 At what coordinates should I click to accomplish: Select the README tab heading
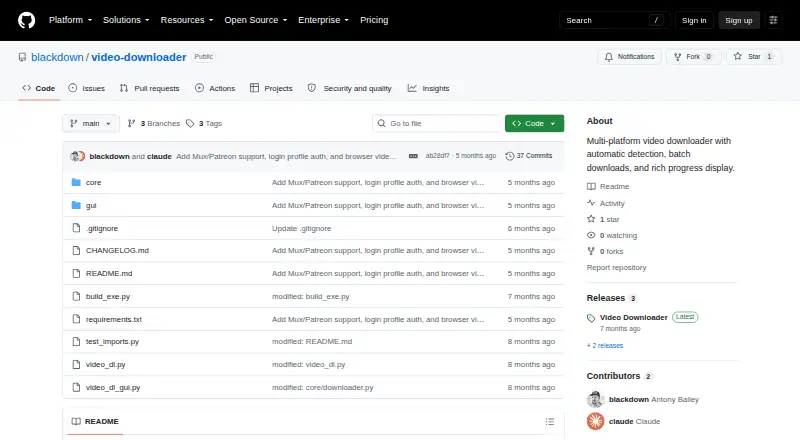pyautogui.click(x=95, y=422)
